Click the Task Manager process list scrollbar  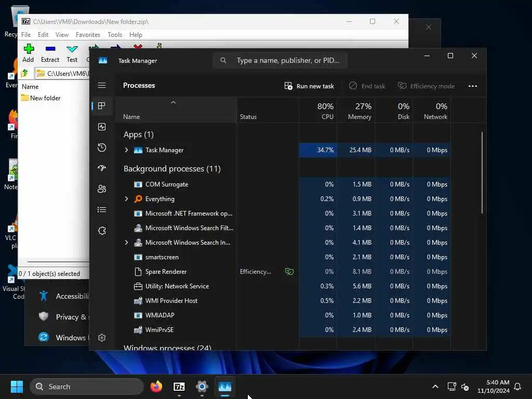click(482, 172)
